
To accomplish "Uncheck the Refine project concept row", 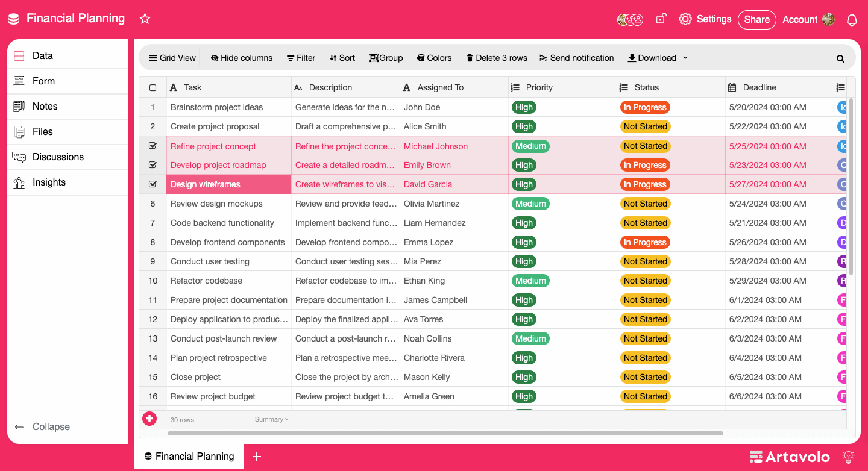I will coord(153,146).
